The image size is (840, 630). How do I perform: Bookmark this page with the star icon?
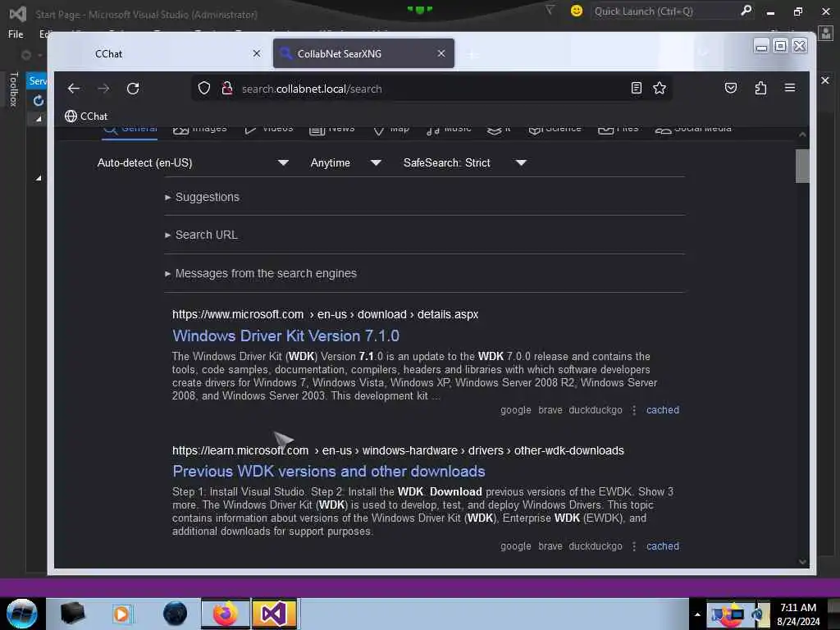660,88
